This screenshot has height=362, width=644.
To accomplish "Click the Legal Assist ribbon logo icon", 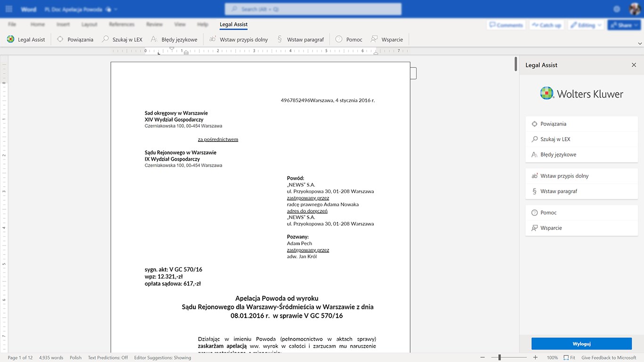I will pos(10,40).
